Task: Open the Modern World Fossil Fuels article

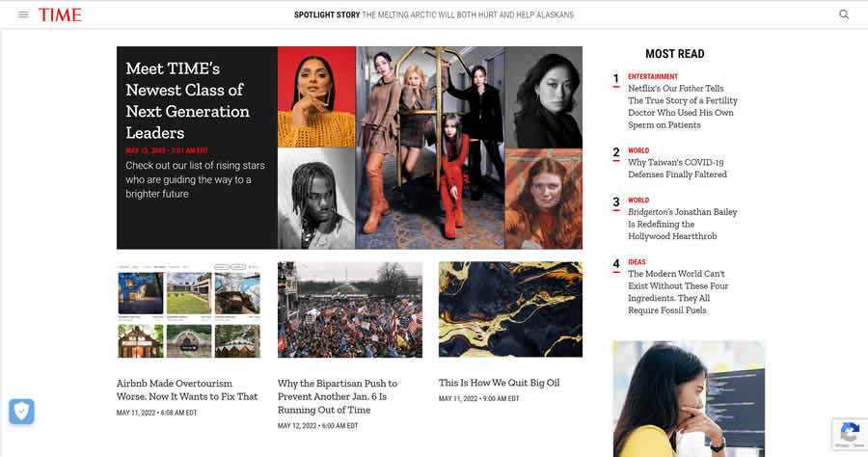Action: pos(678,292)
